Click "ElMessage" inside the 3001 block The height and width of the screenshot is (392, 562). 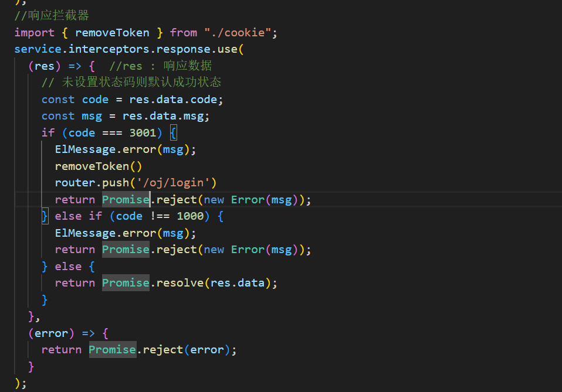tap(85, 149)
